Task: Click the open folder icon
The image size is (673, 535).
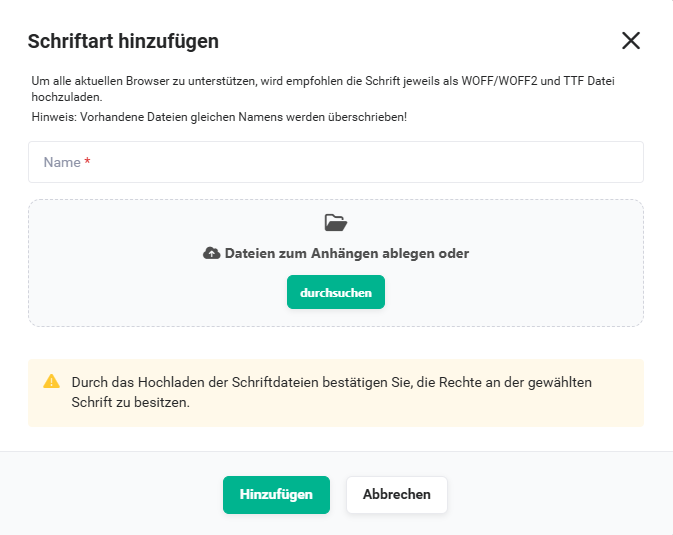Action: coord(336,223)
